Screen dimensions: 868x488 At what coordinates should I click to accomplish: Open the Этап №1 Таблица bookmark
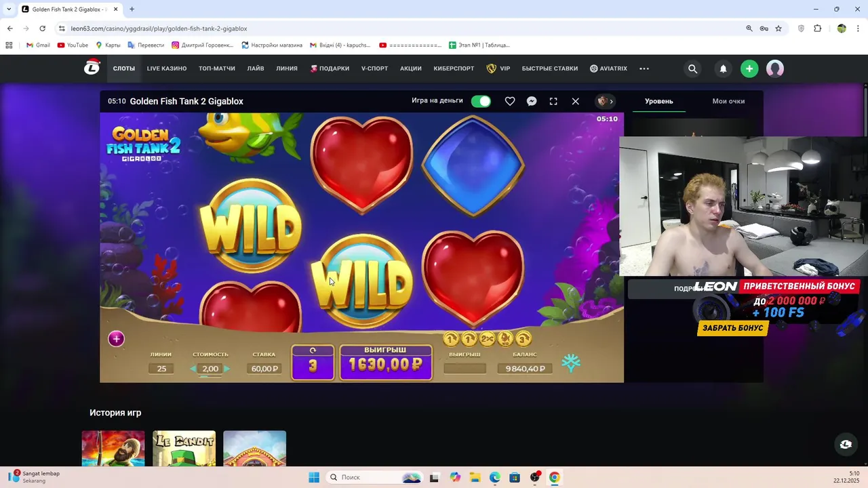point(479,45)
